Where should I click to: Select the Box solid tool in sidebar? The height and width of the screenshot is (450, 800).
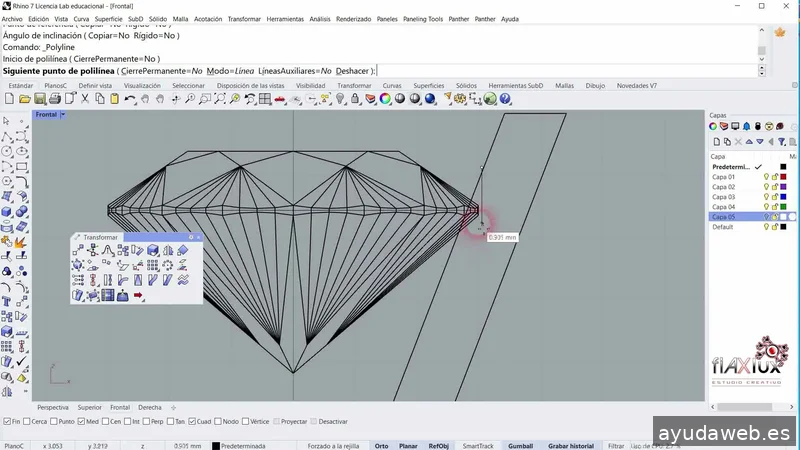[7, 211]
